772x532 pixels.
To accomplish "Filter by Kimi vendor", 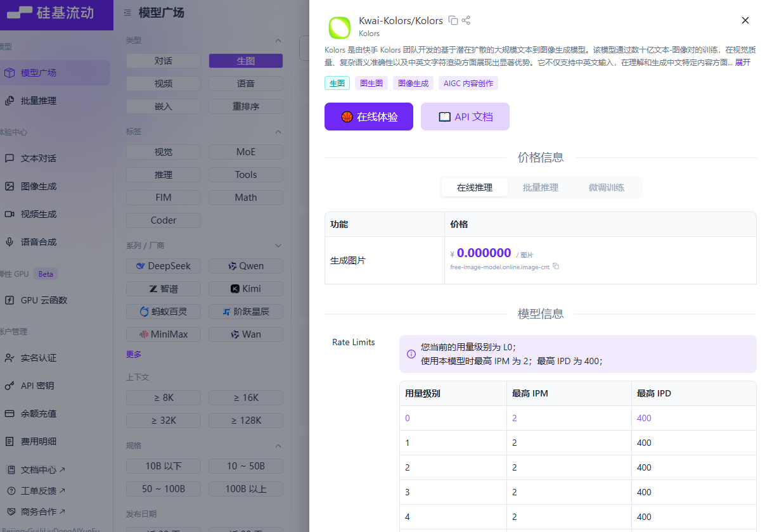I will pyautogui.click(x=246, y=289).
